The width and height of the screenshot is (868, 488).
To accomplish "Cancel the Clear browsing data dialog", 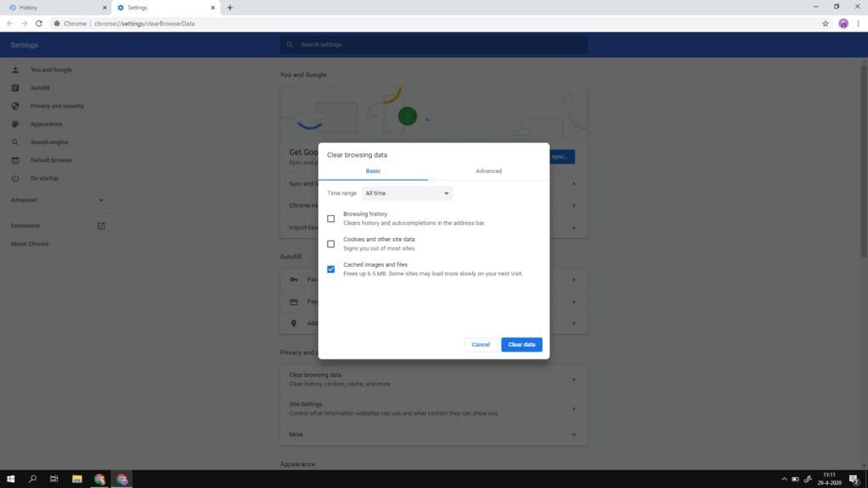I will (481, 345).
